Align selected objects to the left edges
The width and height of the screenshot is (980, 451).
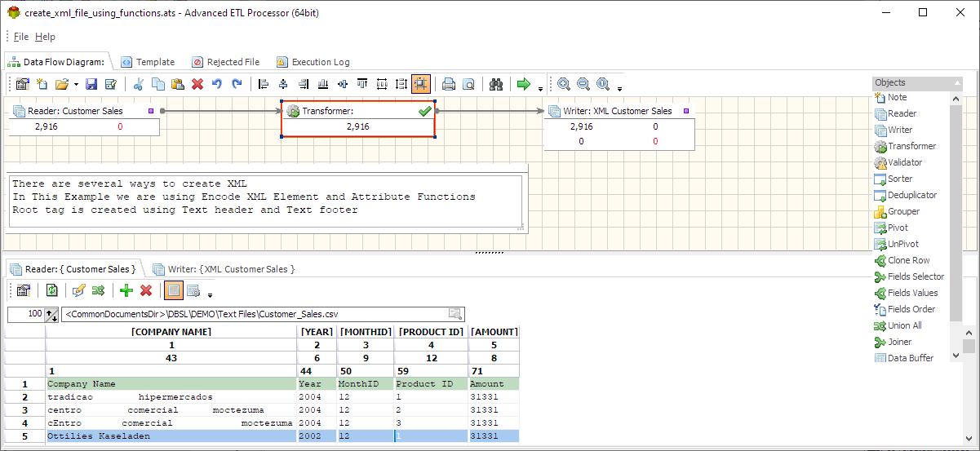coord(264,83)
